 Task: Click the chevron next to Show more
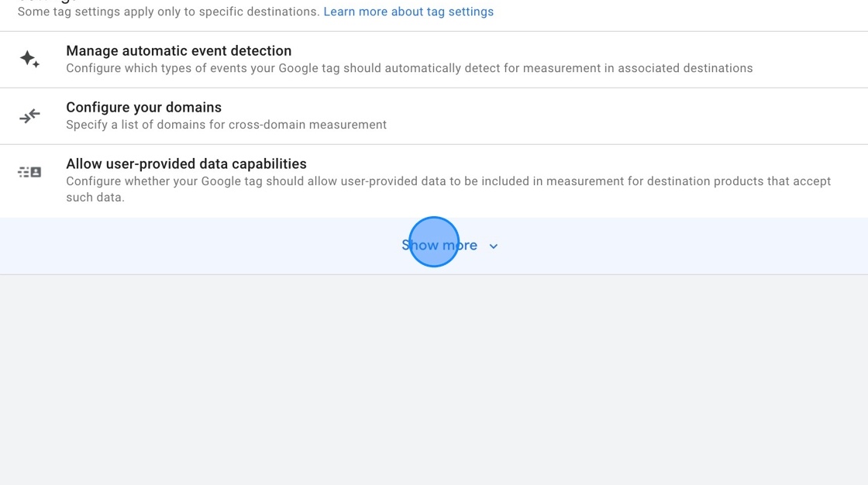[494, 246]
